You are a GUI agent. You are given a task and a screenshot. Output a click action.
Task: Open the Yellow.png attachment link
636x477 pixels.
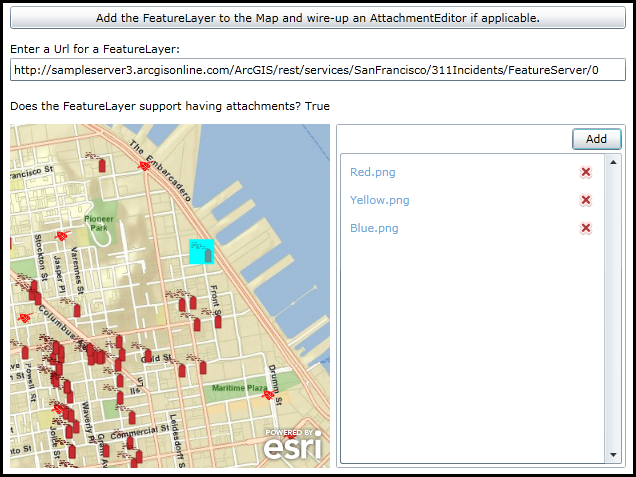click(379, 200)
